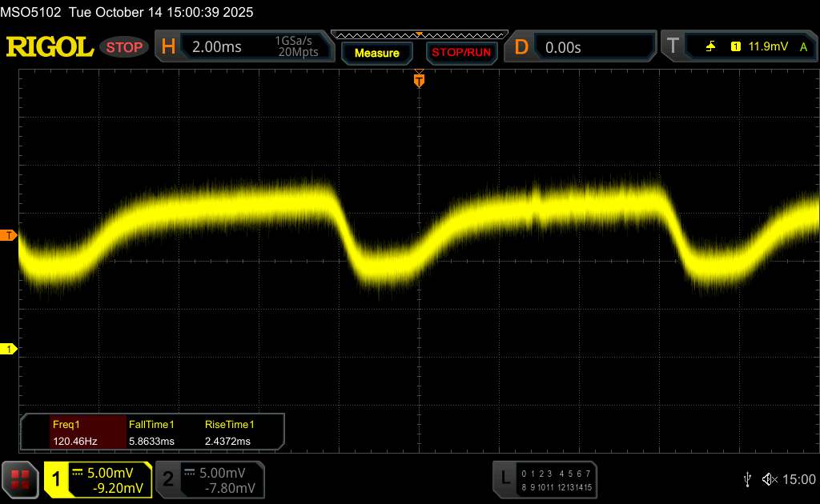Click the T trigger settings icon
Image resolution: width=820 pixels, height=504 pixels.
point(673,46)
